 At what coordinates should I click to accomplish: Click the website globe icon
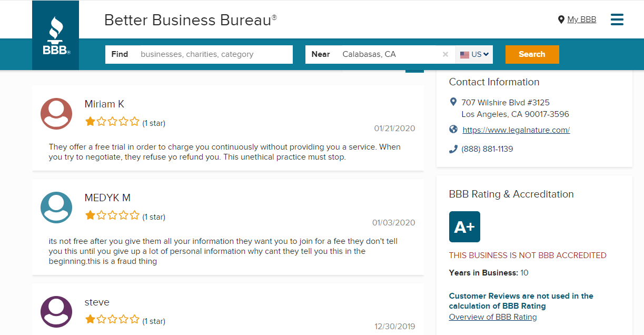[x=453, y=130]
